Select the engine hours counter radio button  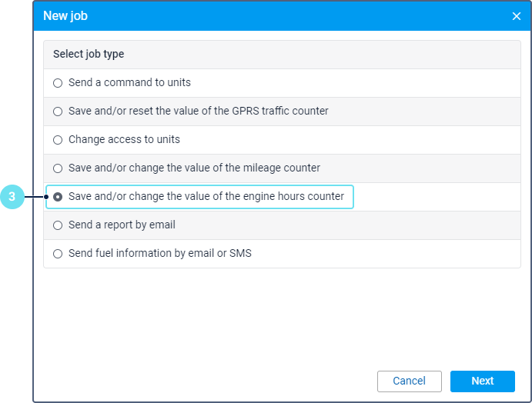(58, 197)
